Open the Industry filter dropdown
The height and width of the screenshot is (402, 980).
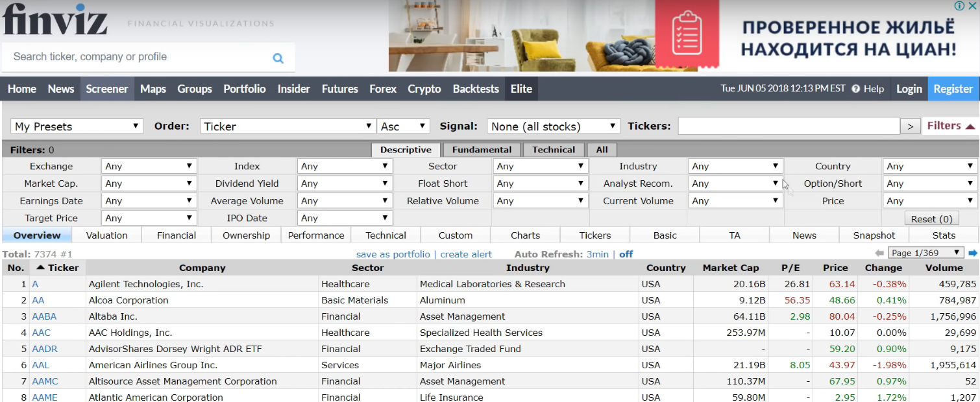pos(735,167)
